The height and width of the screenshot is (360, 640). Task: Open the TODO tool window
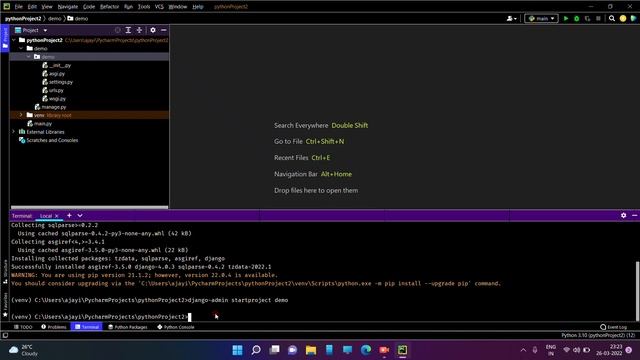(x=23, y=327)
